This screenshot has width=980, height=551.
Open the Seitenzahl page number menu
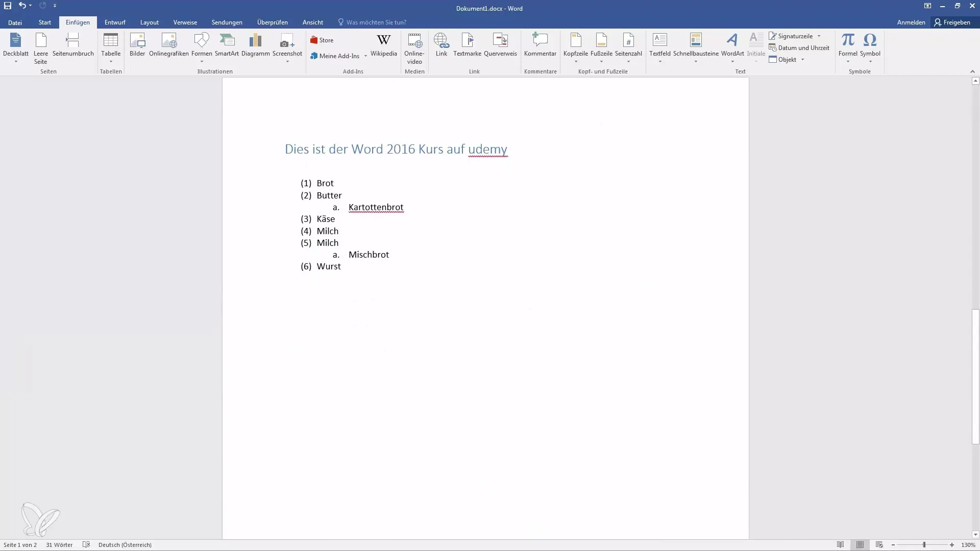tap(628, 48)
